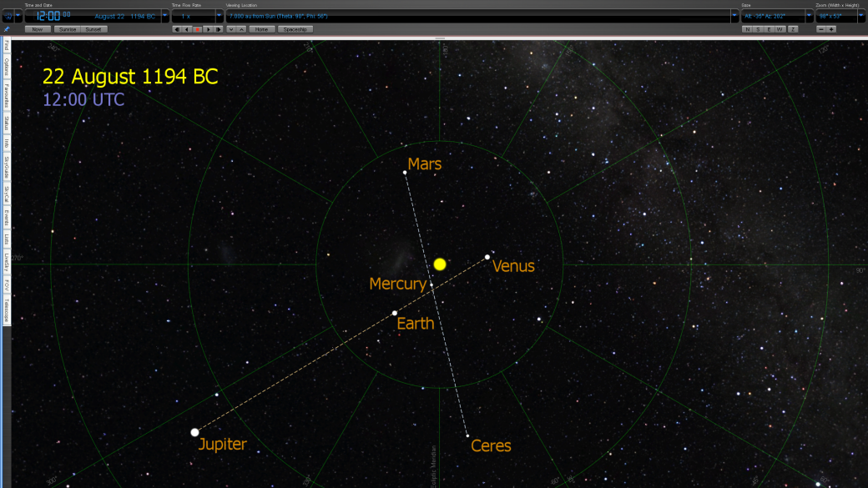This screenshot has width=868, height=488.
Task: Stop time flow with red button
Action: [198, 29]
